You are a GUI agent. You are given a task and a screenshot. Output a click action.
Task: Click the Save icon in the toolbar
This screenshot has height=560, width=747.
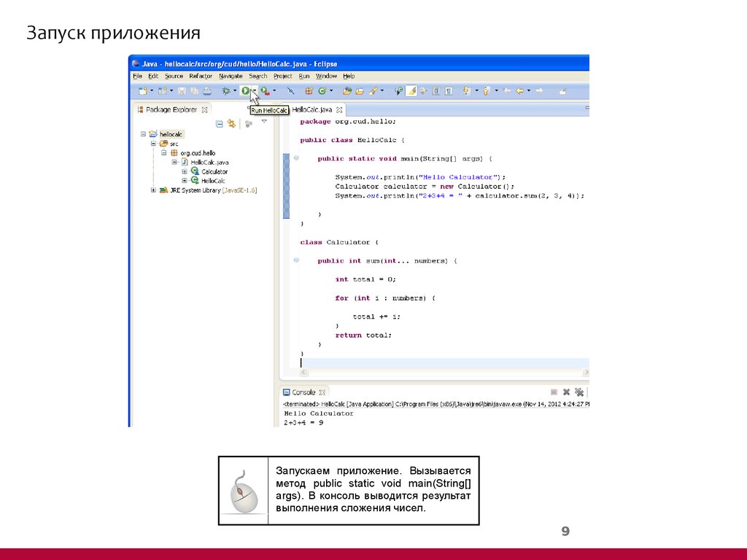[182, 90]
